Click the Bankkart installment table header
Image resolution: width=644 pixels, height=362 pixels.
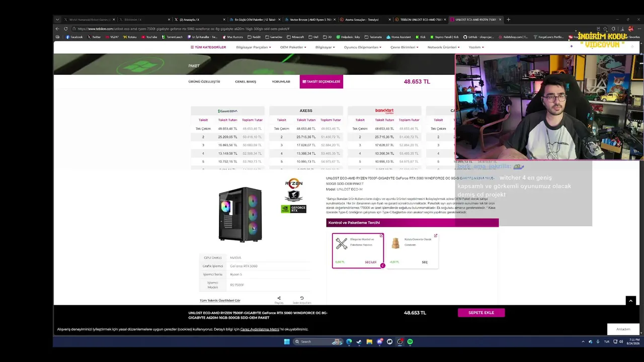(384, 111)
